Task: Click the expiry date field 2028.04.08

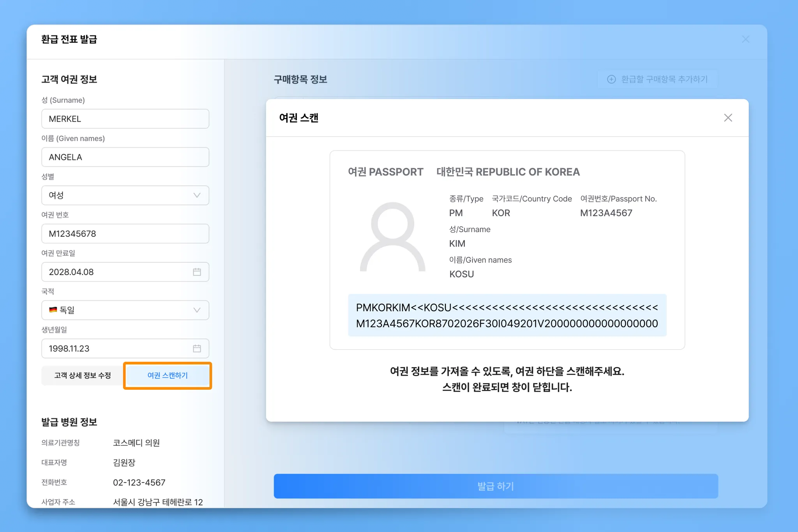Action: (x=117, y=272)
